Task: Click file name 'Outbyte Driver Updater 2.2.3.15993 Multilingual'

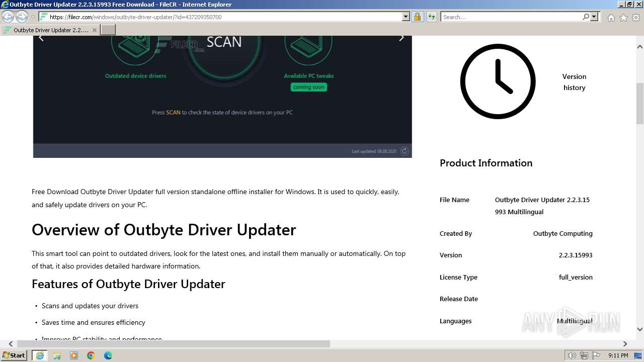Action: [x=542, y=206]
